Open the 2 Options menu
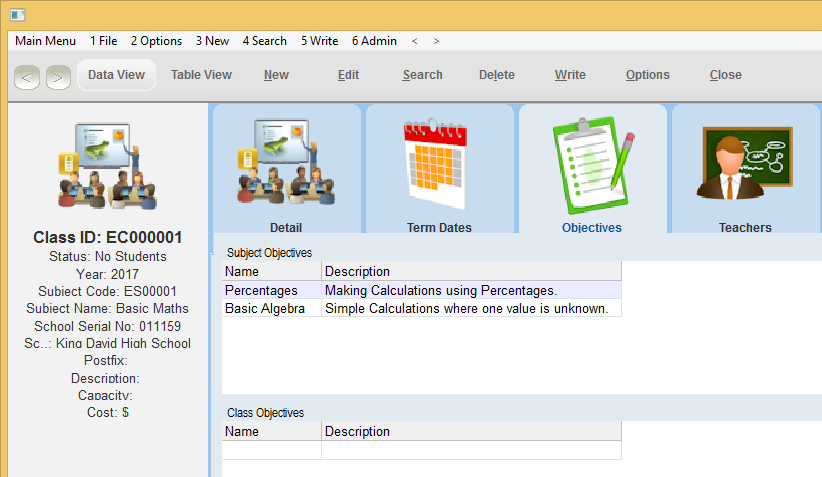This screenshot has height=477, width=822. tap(156, 41)
